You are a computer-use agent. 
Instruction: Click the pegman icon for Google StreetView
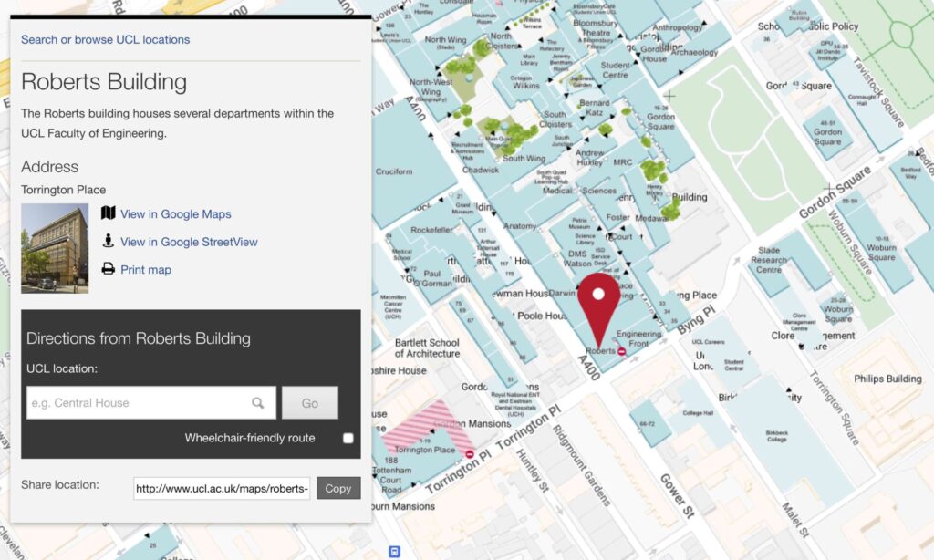tap(109, 243)
